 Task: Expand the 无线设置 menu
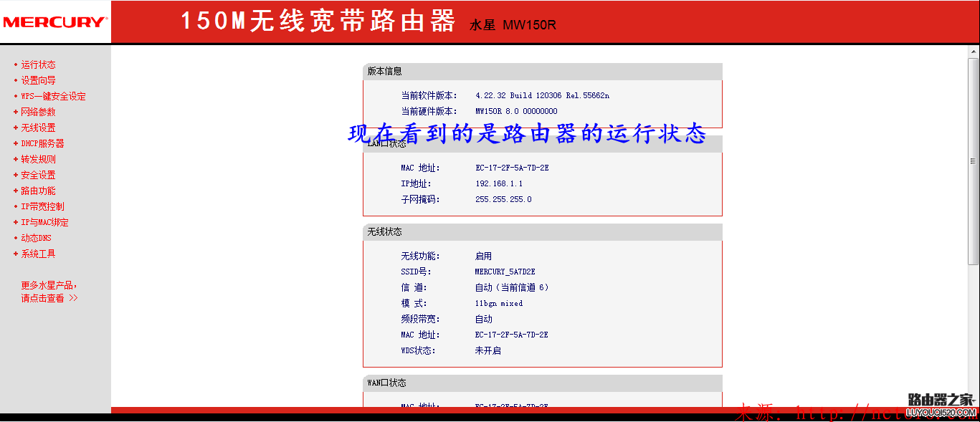point(38,128)
